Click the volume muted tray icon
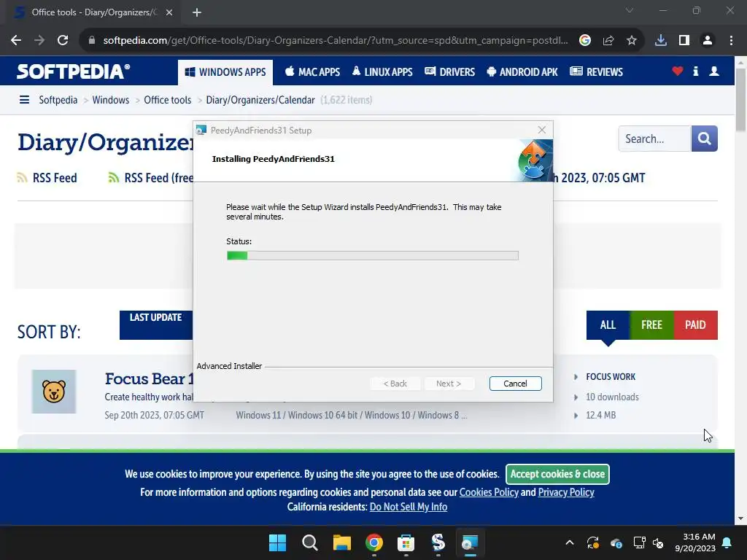 coord(659,542)
